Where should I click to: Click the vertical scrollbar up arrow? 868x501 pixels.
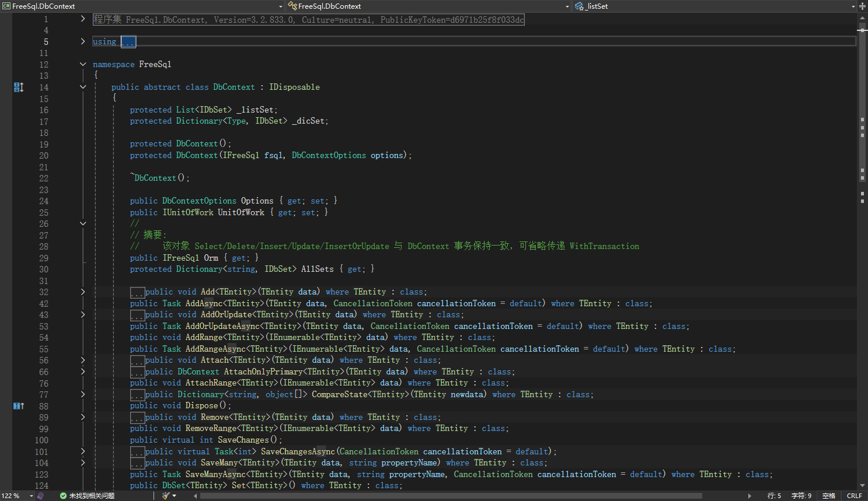point(862,17)
